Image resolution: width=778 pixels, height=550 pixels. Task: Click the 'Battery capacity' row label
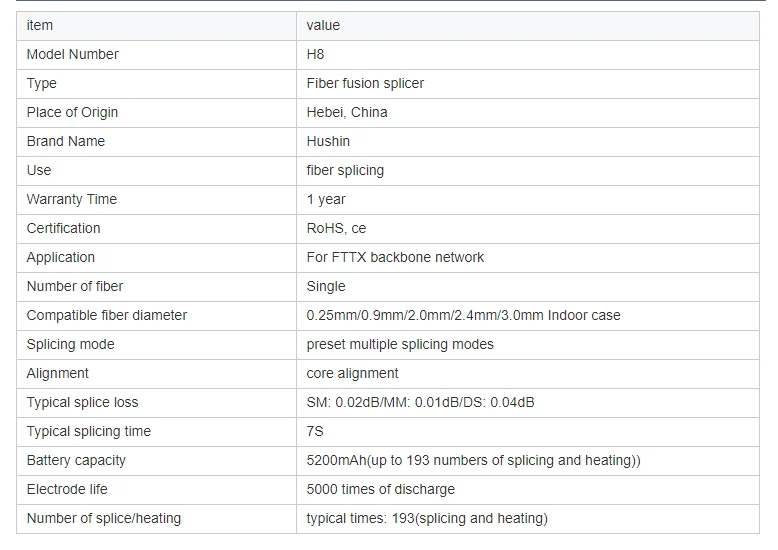(76, 460)
